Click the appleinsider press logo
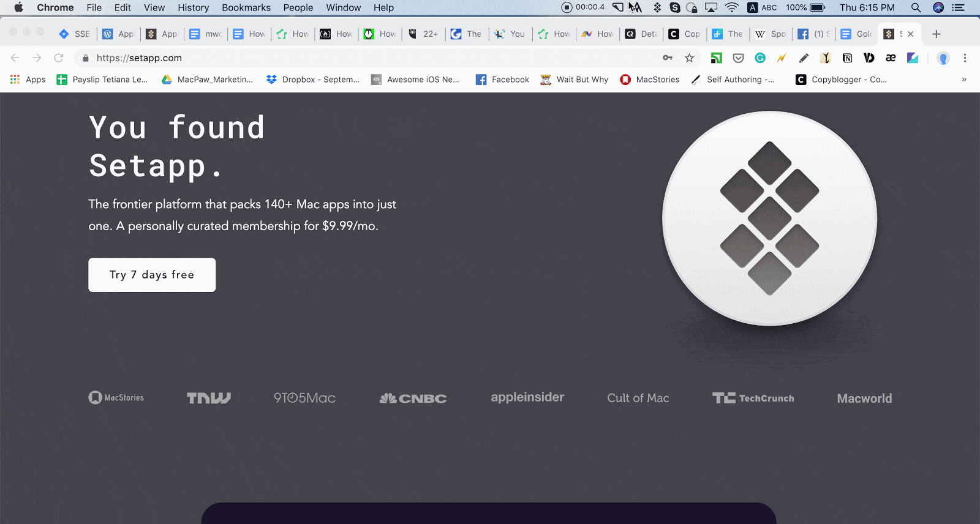The image size is (980, 524). pos(527,397)
